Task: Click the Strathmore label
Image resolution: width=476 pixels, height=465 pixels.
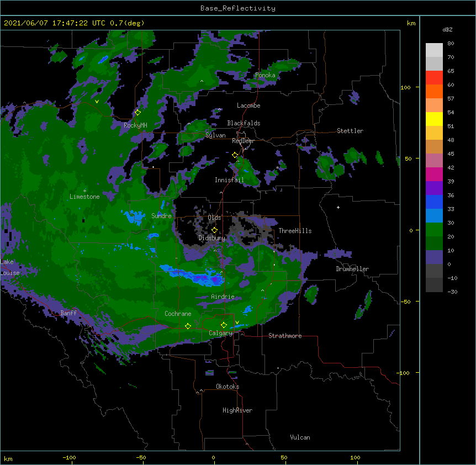Action: (x=285, y=336)
